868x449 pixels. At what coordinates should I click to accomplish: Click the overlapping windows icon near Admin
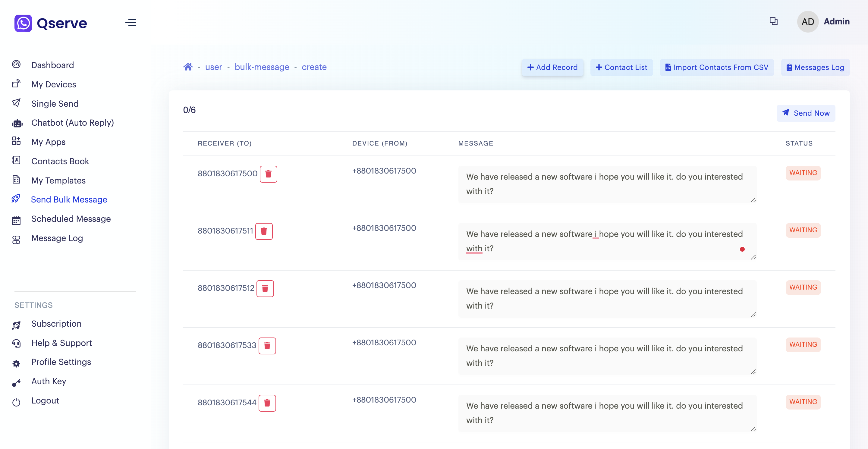(773, 21)
